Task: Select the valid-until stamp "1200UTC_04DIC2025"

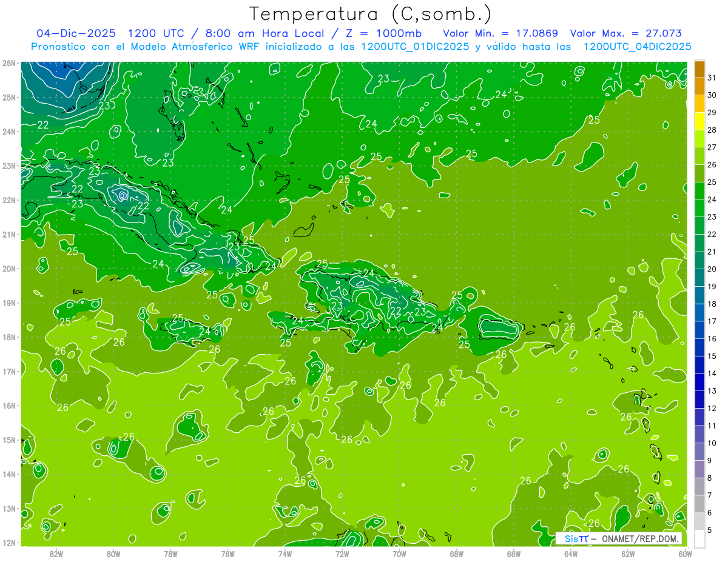Action: (x=637, y=47)
